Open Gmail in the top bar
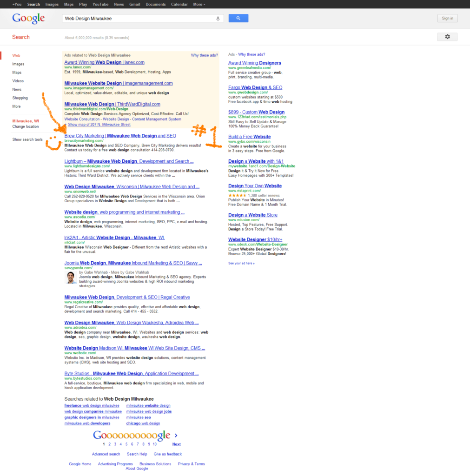The image size is (470, 476). pyautogui.click(x=134, y=4)
